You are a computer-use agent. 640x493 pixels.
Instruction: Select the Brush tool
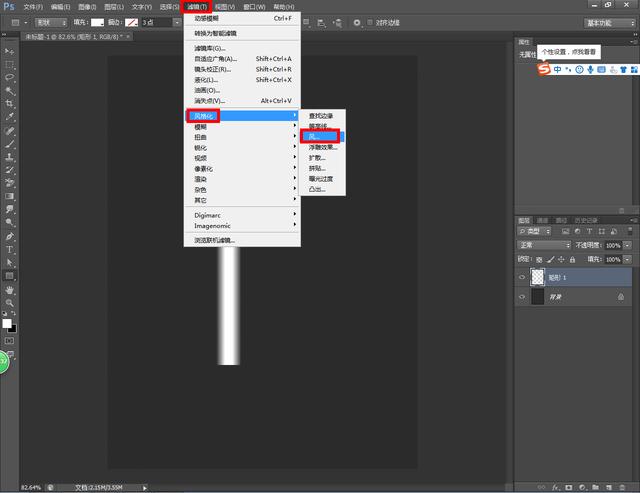(x=10, y=144)
